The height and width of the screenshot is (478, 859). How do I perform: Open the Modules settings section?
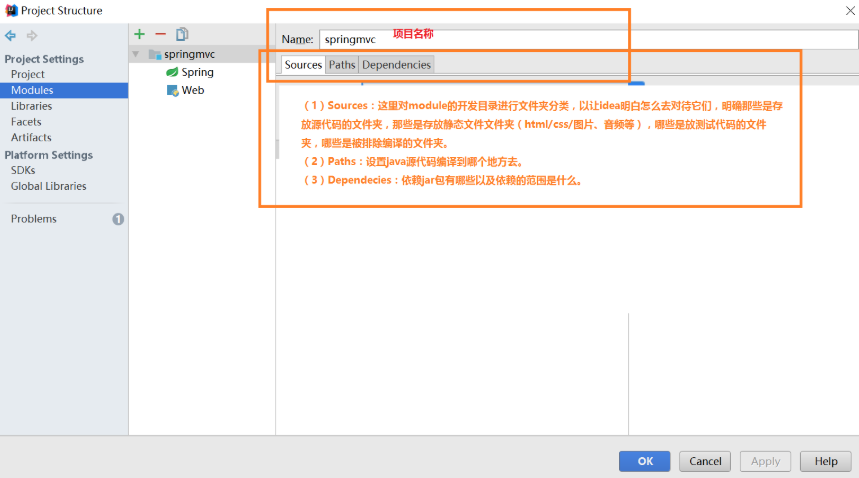pos(64,90)
